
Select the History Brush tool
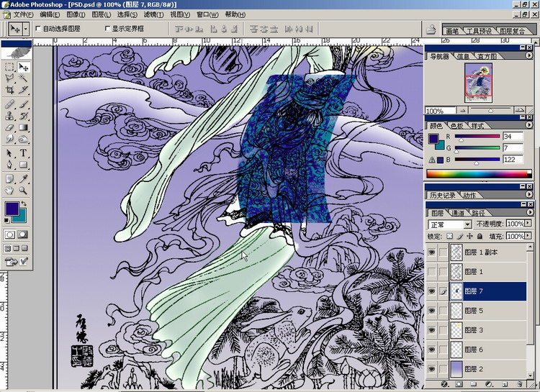tap(24, 116)
